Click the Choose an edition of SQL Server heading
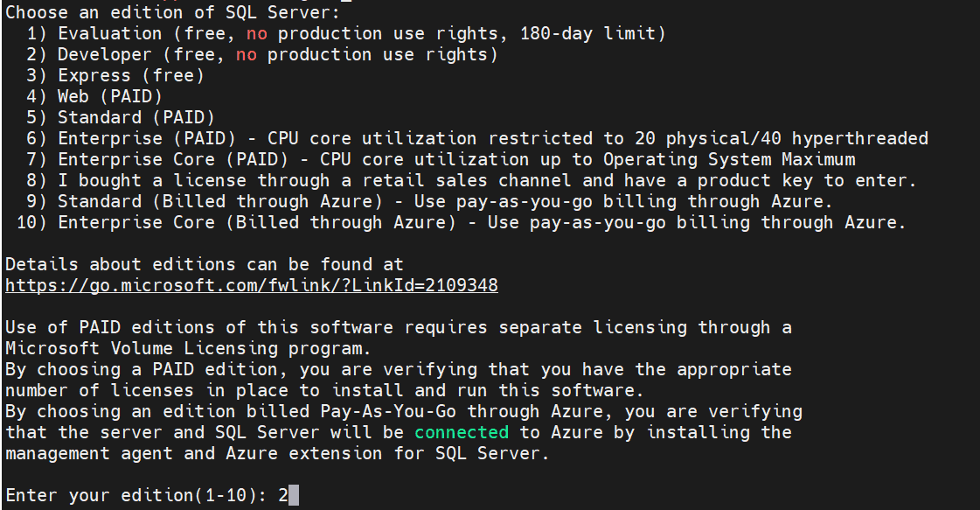980x510 pixels. pos(172,12)
